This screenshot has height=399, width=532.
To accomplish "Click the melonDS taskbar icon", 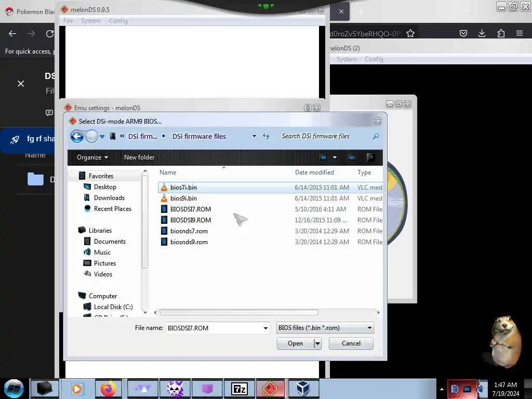I will coord(270,389).
